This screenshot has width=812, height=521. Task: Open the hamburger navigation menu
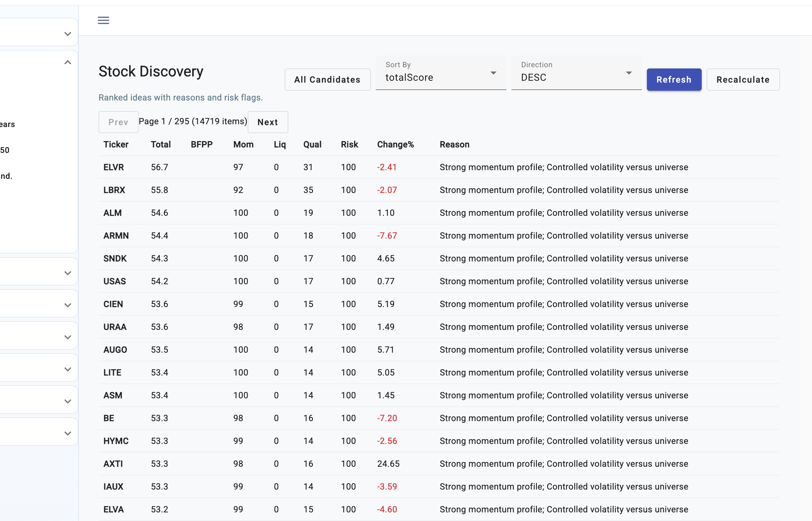click(x=104, y=20)
